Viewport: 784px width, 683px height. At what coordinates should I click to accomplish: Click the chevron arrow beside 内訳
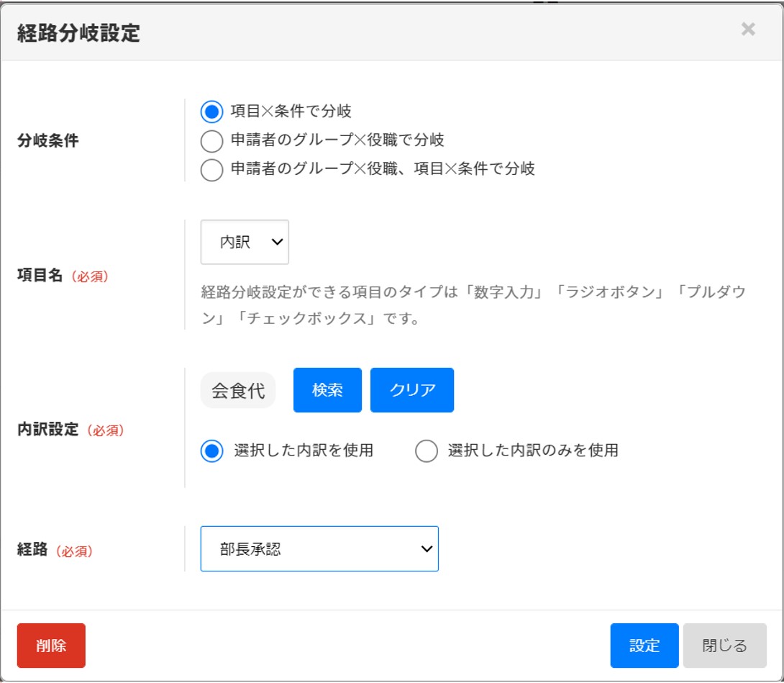coord(277,243)
